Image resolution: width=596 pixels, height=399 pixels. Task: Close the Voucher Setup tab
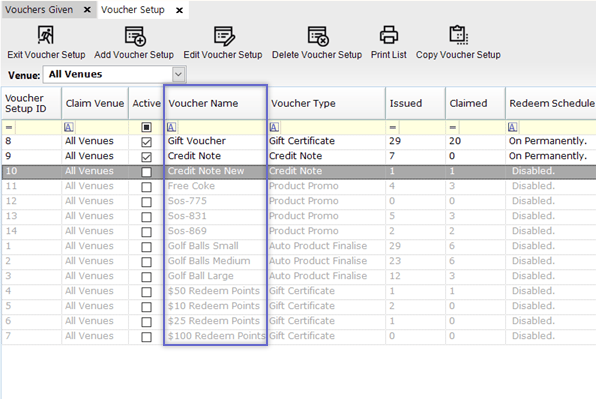(x=179, y=10)
